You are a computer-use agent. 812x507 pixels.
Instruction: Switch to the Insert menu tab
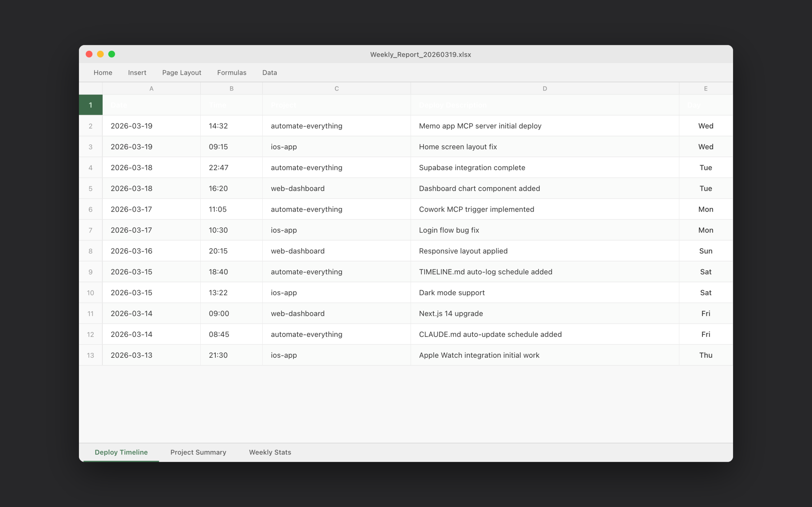pos(137,73)
